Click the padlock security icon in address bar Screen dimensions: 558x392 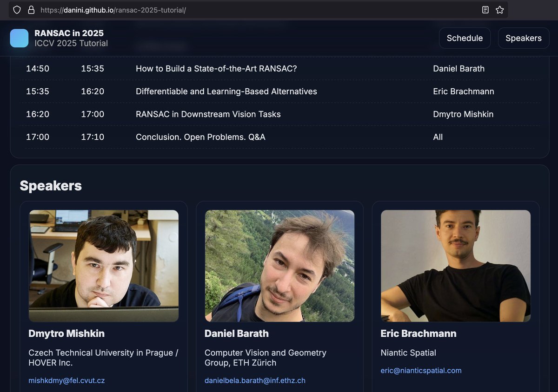pyautogui.click(x=31, y=9)
